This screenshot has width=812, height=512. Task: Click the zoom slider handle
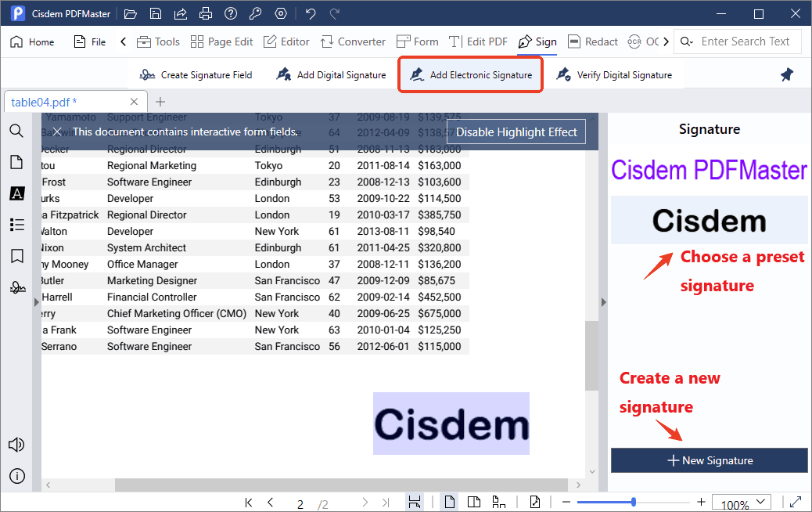pyautogui.click(x=634, y=502)
